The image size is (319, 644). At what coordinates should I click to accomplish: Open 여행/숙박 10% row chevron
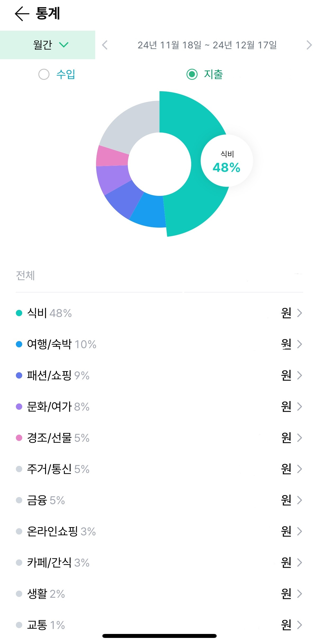tap(299, 344)
